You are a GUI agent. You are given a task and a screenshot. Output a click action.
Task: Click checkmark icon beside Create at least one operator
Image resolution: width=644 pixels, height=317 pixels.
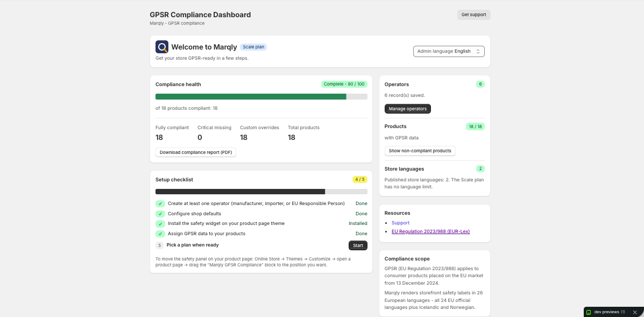[160, 203]
